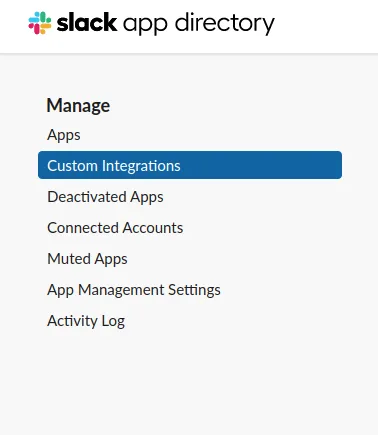The height and width of the screenshot is (435, 378).
Task: Click the Slack logo icon
Action: [x=40, y=23]
